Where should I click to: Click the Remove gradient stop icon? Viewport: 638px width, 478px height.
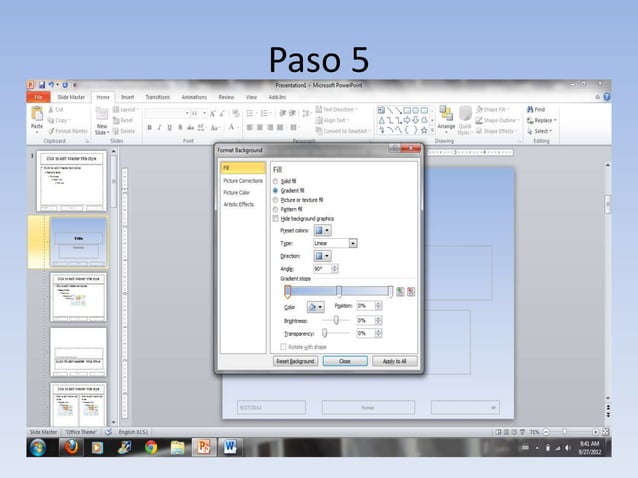pos(411,292)
